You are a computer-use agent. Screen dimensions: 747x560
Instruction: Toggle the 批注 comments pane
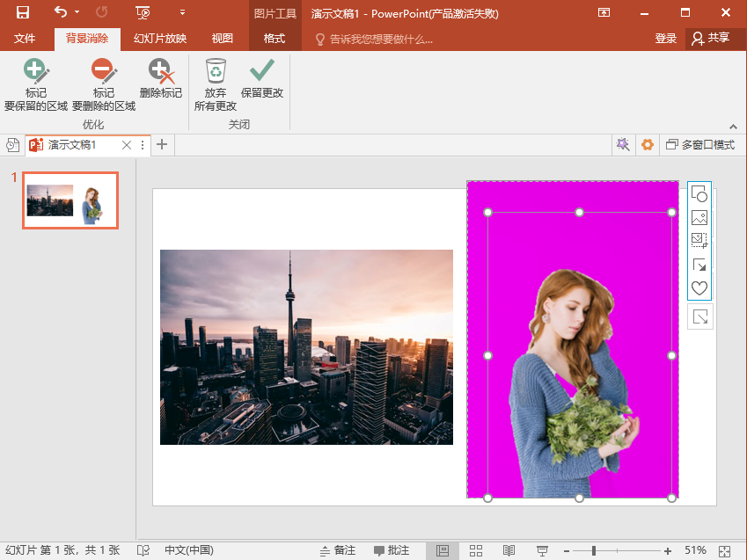click(x=392, y=550)
